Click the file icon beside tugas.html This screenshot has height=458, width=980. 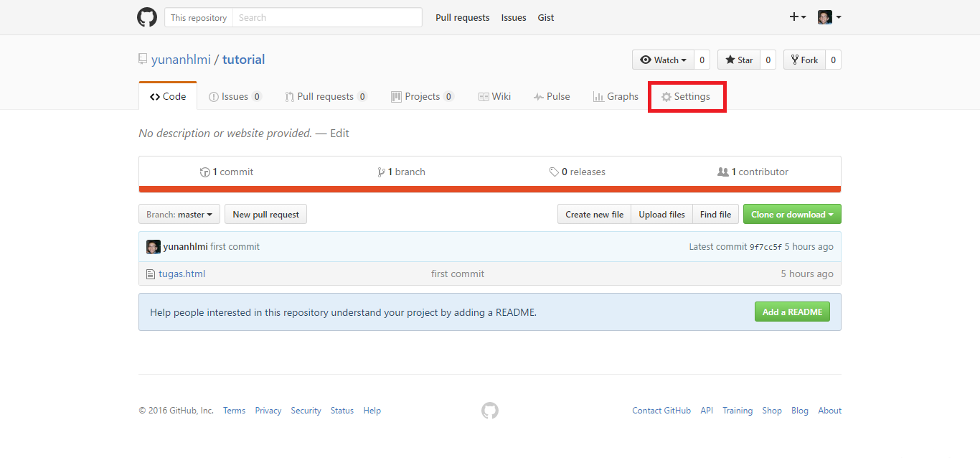(151, 274)
